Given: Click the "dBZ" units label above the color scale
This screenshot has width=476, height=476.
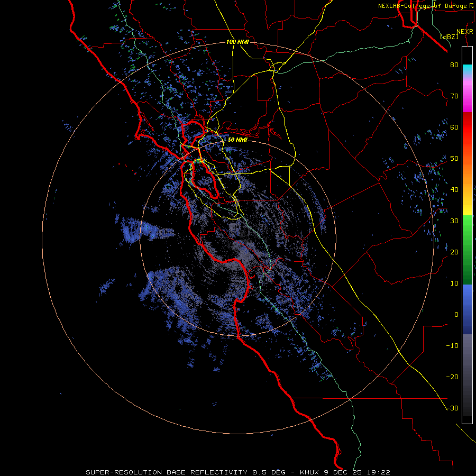Looking at the screenshot, I should 449,36.
